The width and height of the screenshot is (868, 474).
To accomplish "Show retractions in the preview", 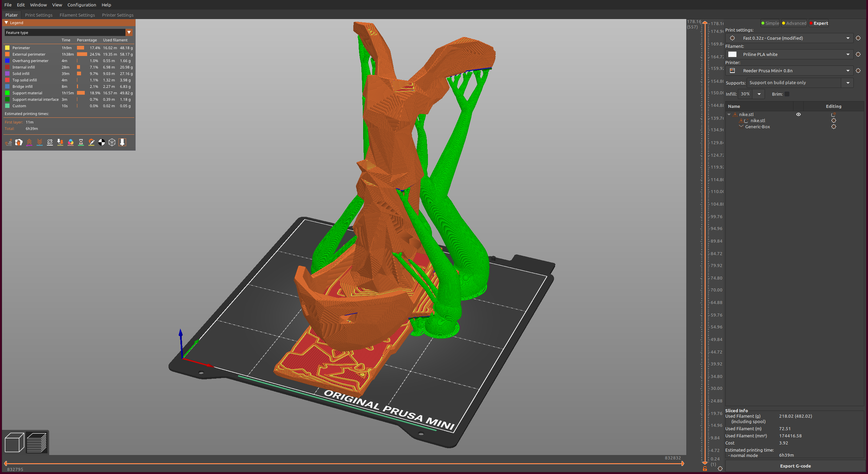I will (29, 143).
